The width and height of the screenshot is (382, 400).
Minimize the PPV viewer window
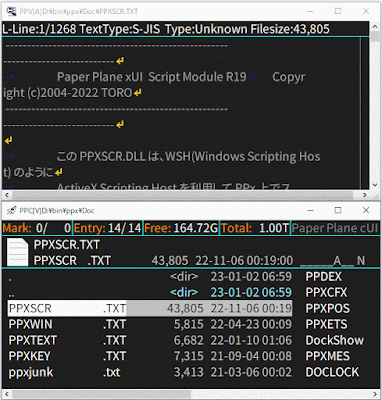pos(310,11)
